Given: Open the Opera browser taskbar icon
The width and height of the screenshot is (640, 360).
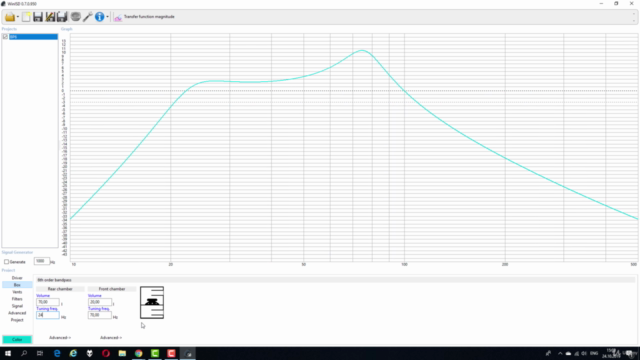Looking at the screenshot, I should [x=106, y=353].
